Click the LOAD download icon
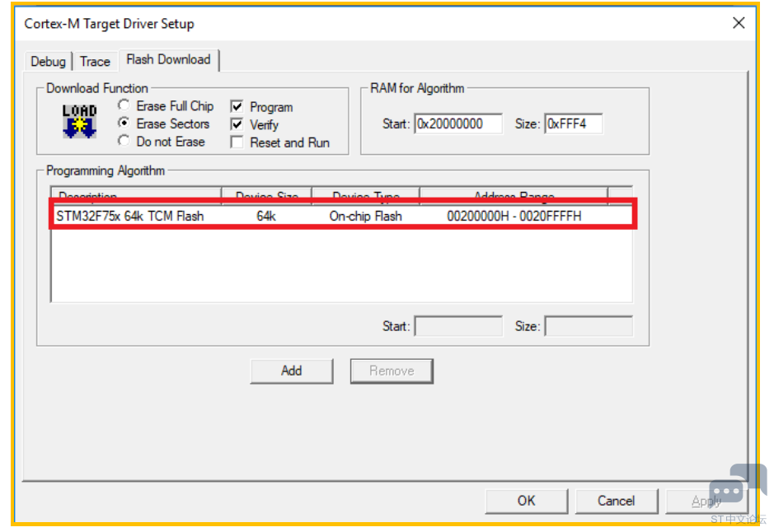 point(80,121)
